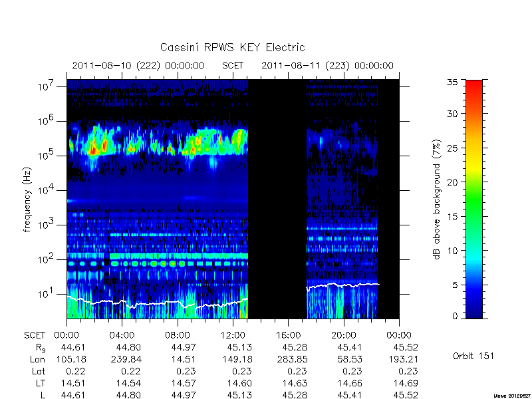Click the Lon value 239.84
Screen dimensions: 532x399
click(126, 359)
